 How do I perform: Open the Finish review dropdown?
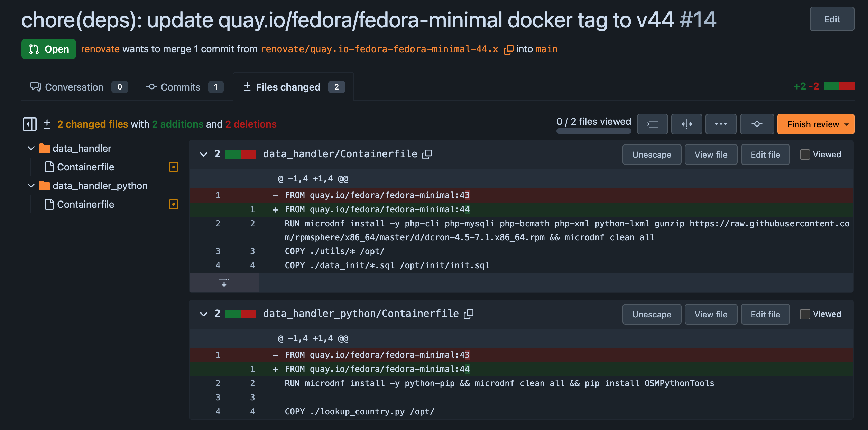(x=815, y=124)
